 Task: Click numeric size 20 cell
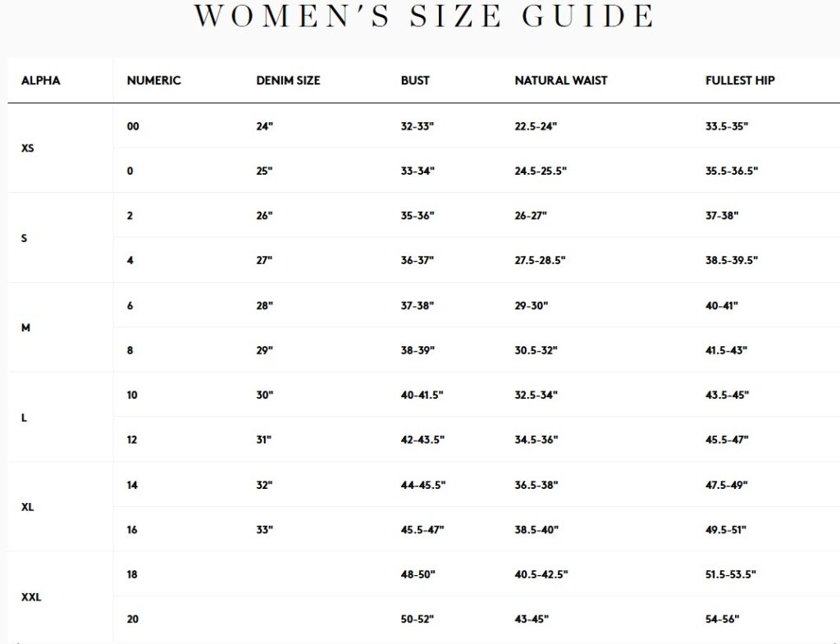coord(133,619)
